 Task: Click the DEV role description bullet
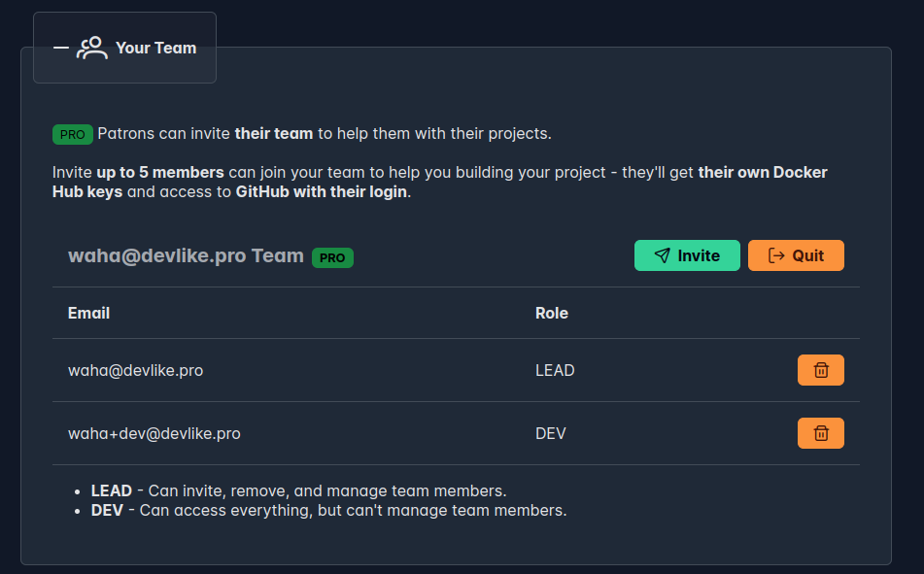328,510
